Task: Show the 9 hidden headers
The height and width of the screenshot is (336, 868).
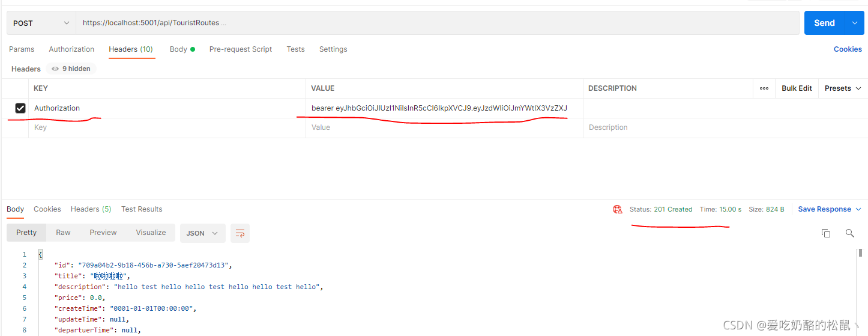Action: click(71, 69)
